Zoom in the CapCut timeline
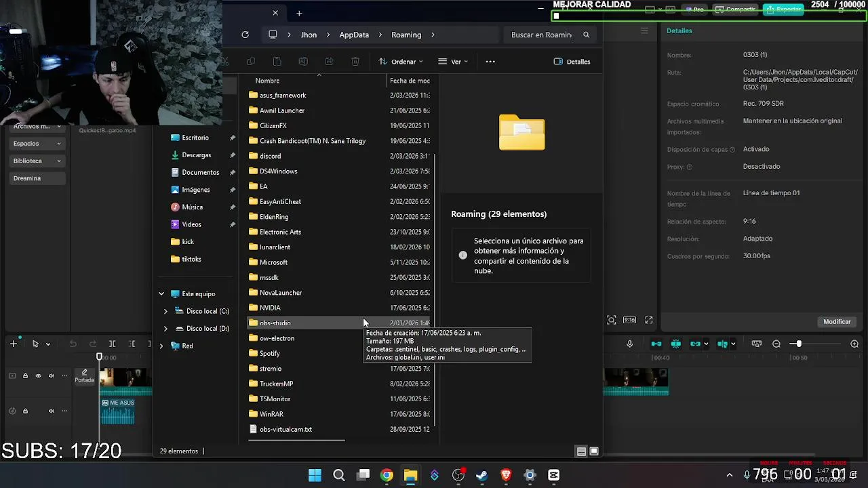This screenshot has height=488, width=868. tap(854, 344)
